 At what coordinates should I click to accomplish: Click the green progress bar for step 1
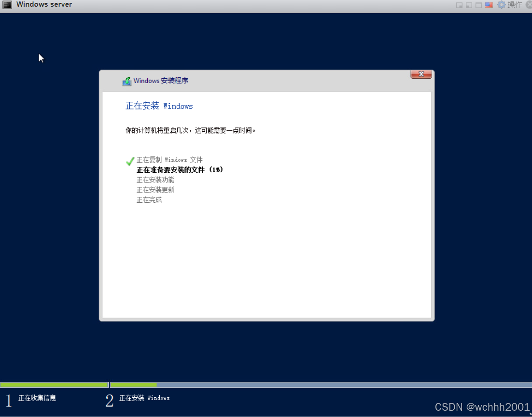[55, 385]
